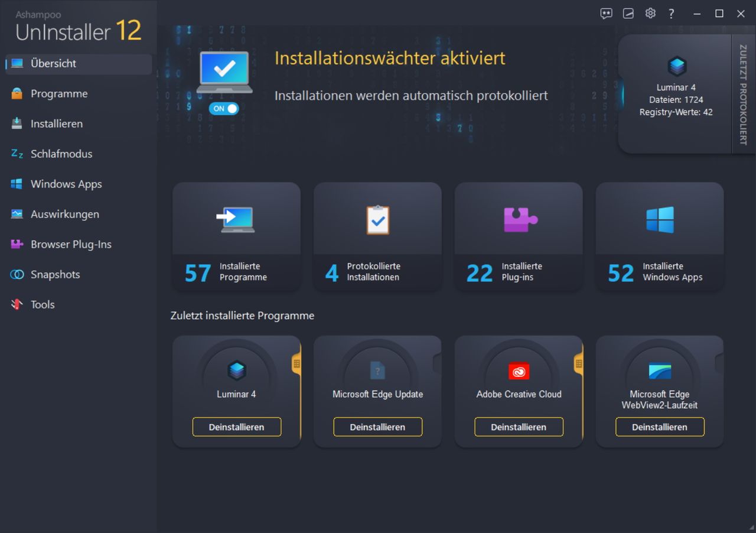Click the grey tag on Edge WebView2 card
The width and height of the screenshot is (756, 533).
point(719,364)
